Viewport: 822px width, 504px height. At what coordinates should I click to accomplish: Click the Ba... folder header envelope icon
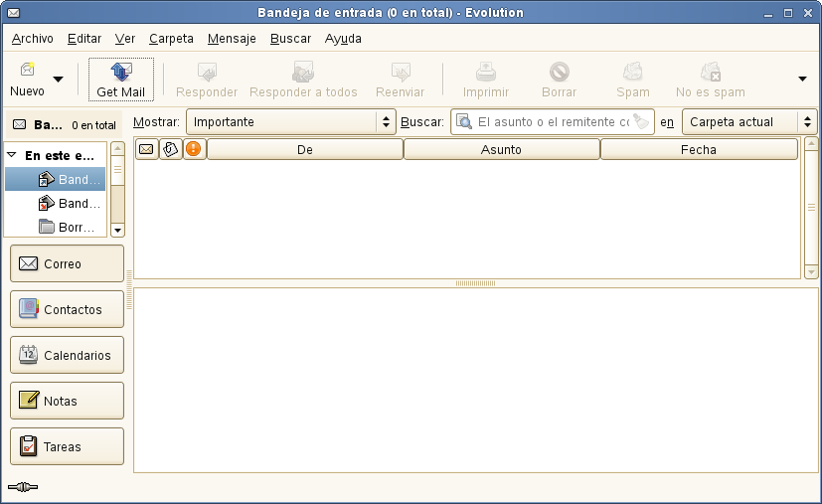(20, 125)
